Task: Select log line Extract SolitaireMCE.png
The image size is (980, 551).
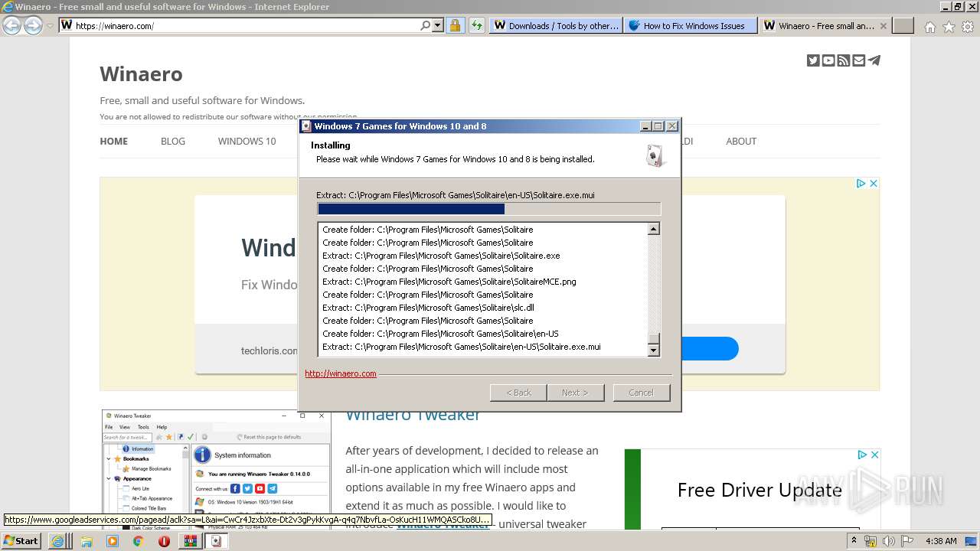Action: (x=449, y=282)
